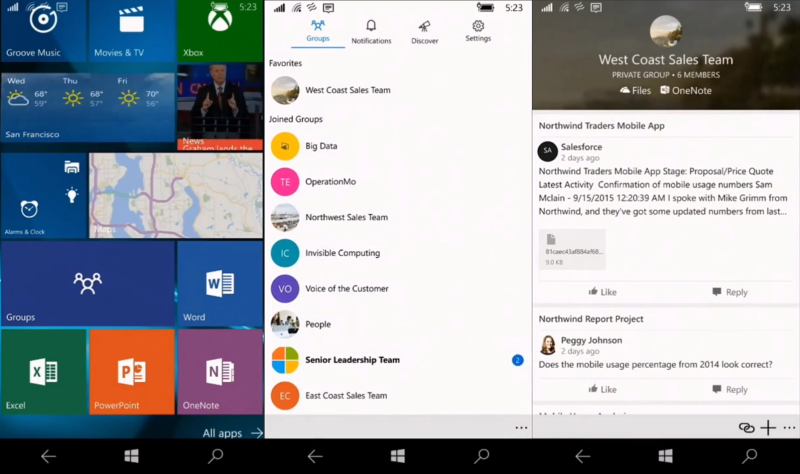Launch the Xbox tile
The height and width of the screenshot is (474, 800).
[x=220, y=31]
